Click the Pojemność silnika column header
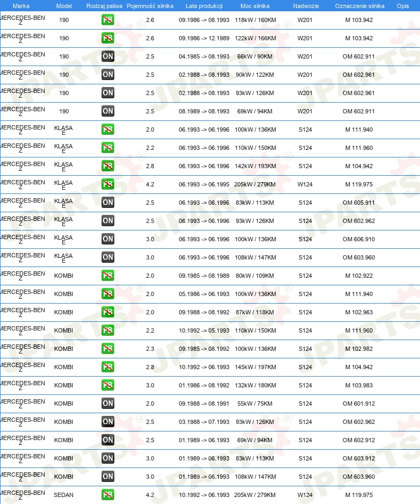The height and width of the screenshot is (504, 420). [x=150, y=6]
